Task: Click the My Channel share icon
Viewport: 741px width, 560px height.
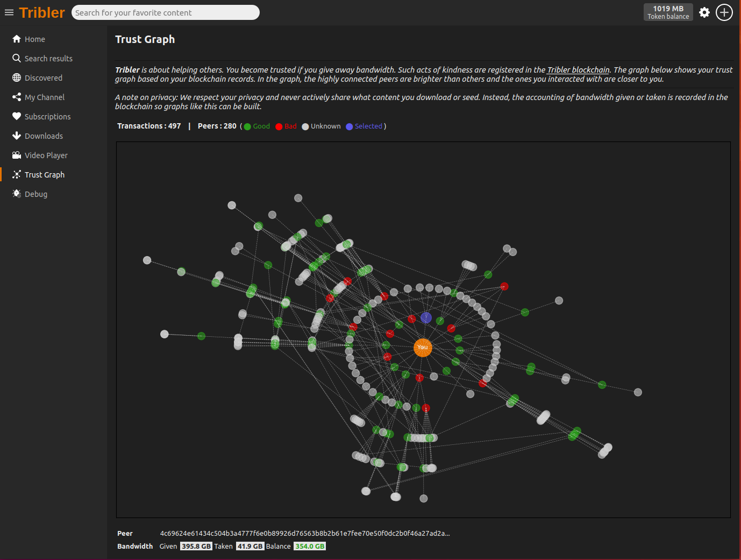Action: [x=17, y=97]
